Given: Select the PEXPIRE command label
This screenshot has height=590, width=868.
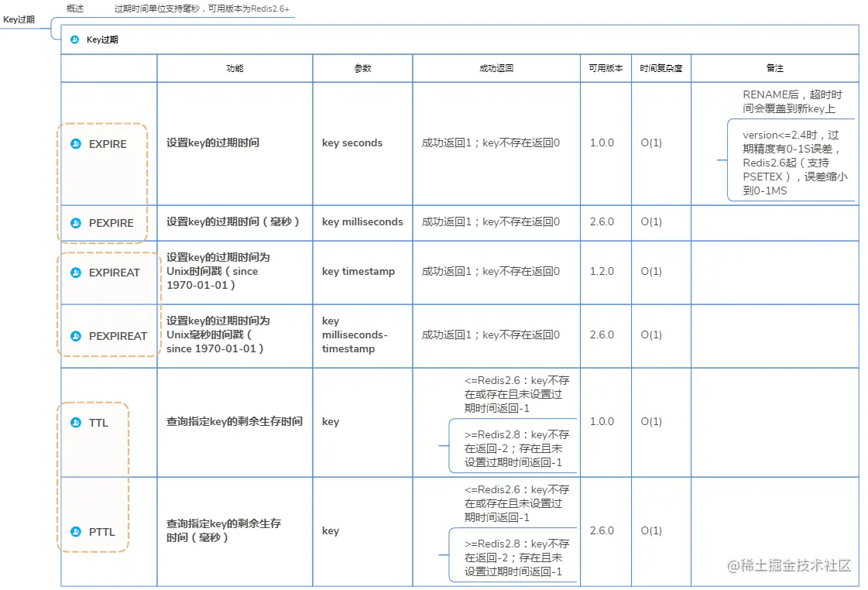Looking at the screenshot, I should coord(112,223).
